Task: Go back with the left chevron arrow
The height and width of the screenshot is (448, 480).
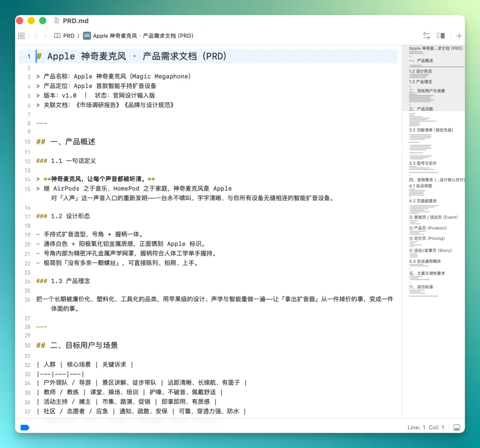Action: [36, 36]
